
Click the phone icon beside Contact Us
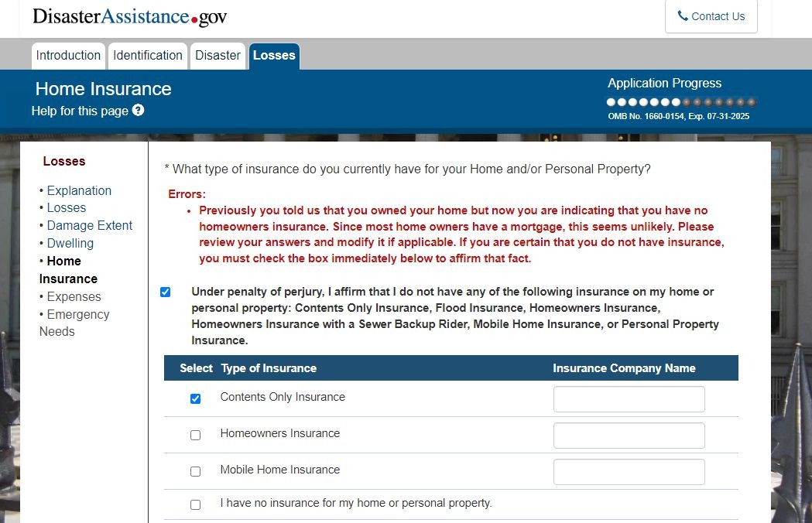point(682,16)
